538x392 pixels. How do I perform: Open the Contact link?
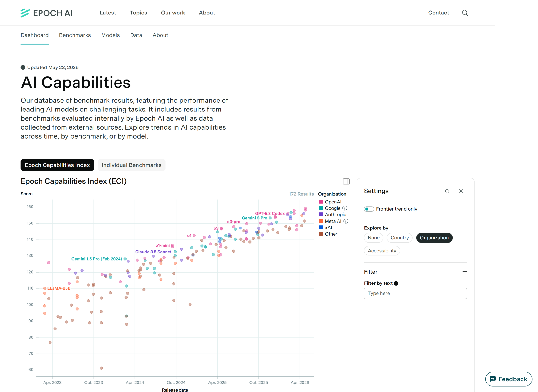click(438, 13)
